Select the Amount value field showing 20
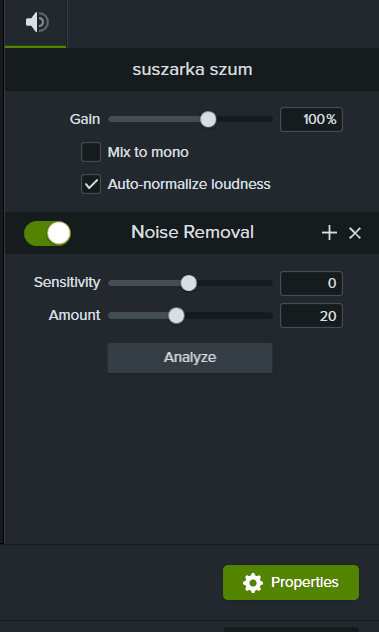This screenshot has height=632, width=379. (311, 316)
